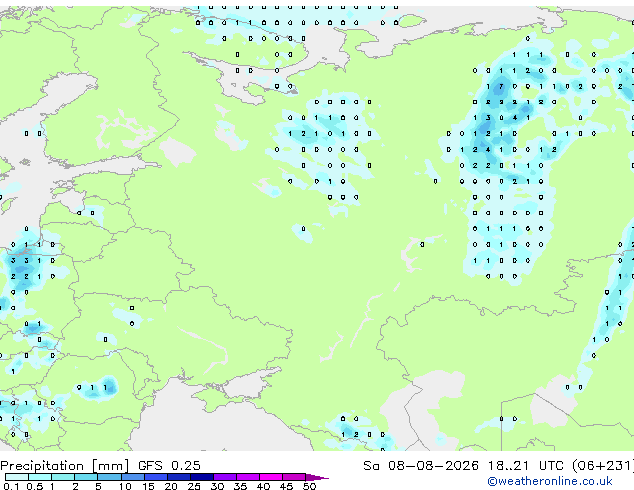Click the legend scale label "25"

click(x=194, y=486)
